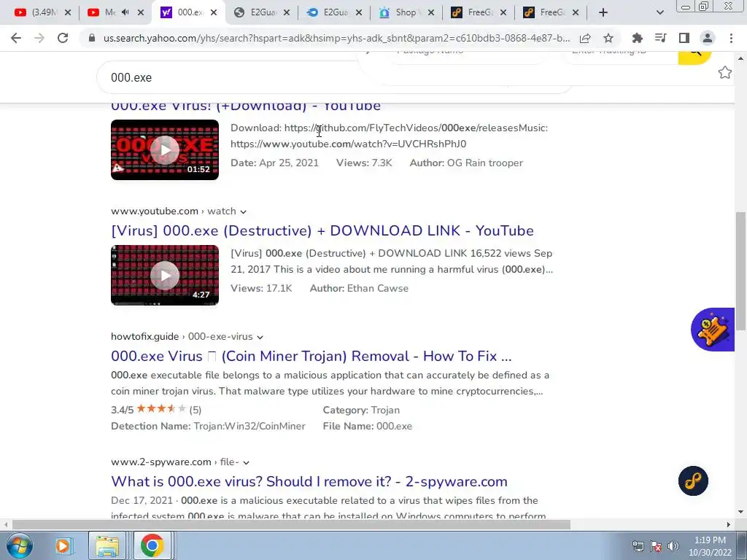This screenshot has height=560, width=747.
Task: Expand the www.youtube.com watch dropdown arrow
Action: (244, 211)
